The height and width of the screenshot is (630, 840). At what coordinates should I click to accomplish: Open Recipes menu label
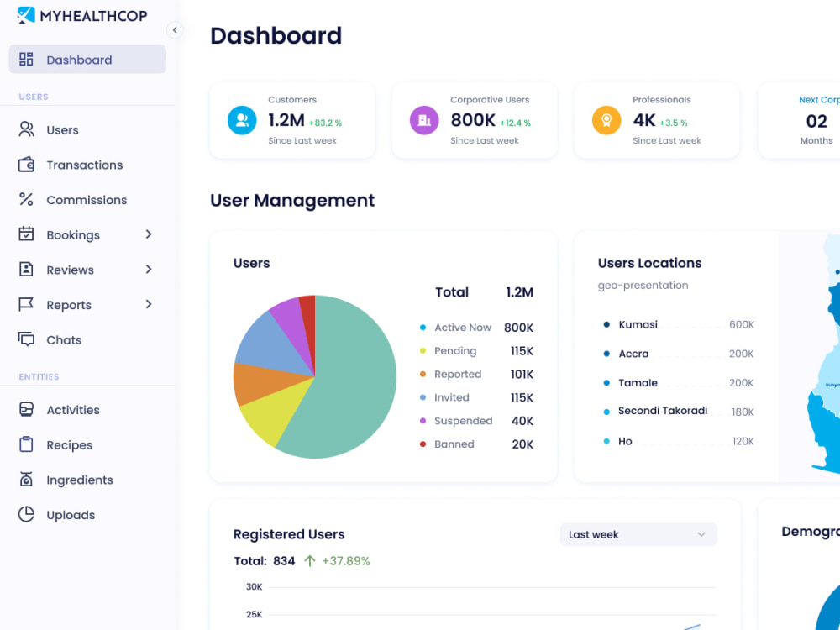point(70,444)
